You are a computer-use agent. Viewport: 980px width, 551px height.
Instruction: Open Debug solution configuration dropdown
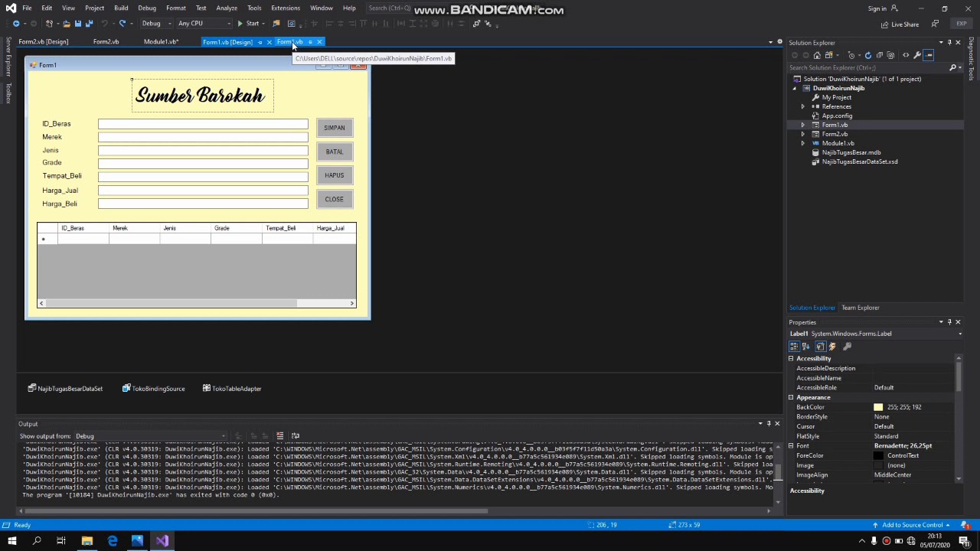click(x=155, y=23)
